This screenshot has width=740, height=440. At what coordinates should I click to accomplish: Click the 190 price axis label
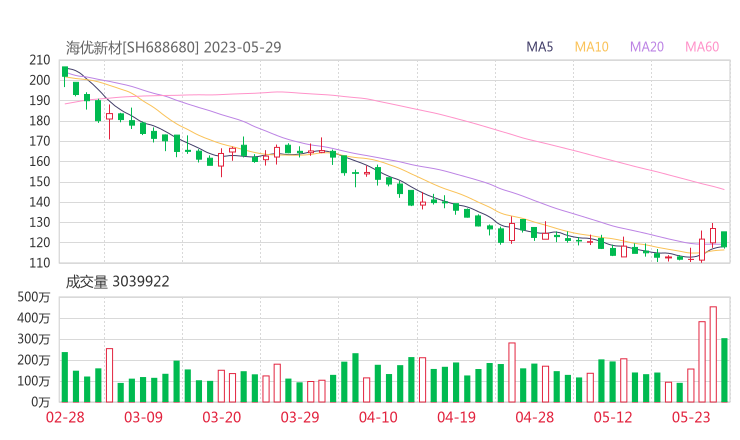[x=40, y=101]
